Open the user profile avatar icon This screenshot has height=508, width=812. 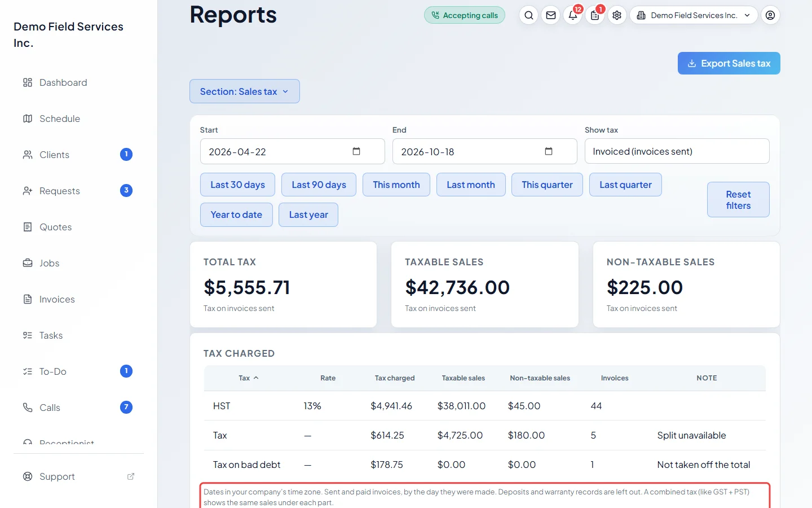point(770,15)
